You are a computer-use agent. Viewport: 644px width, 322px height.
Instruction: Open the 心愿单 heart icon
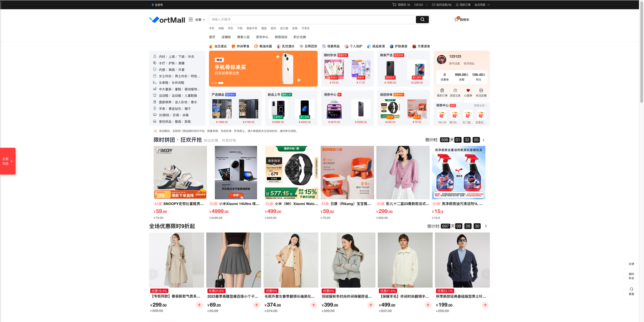(468, 90)
